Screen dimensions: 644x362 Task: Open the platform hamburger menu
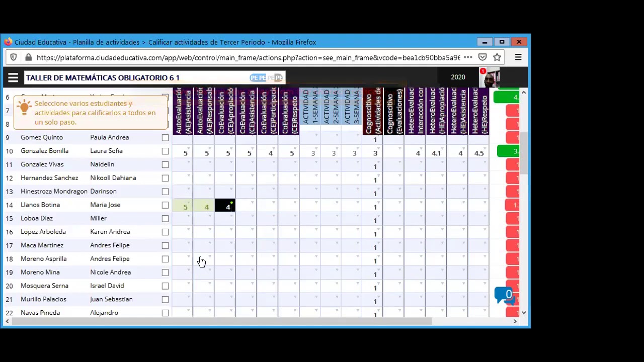pos(13,77)
